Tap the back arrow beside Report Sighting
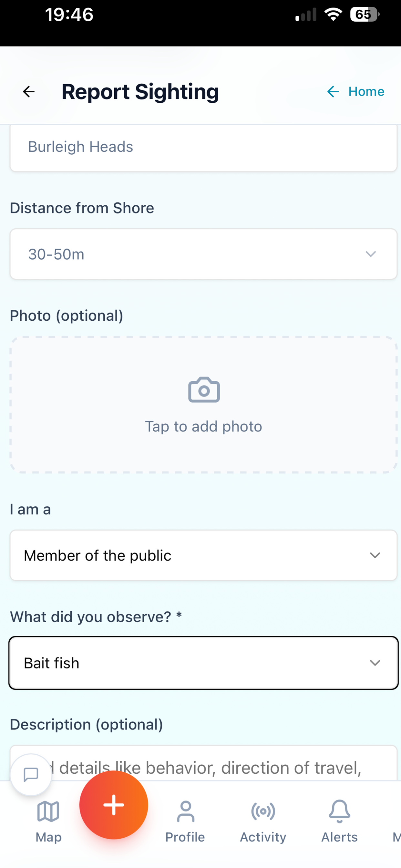 (29, 92)
